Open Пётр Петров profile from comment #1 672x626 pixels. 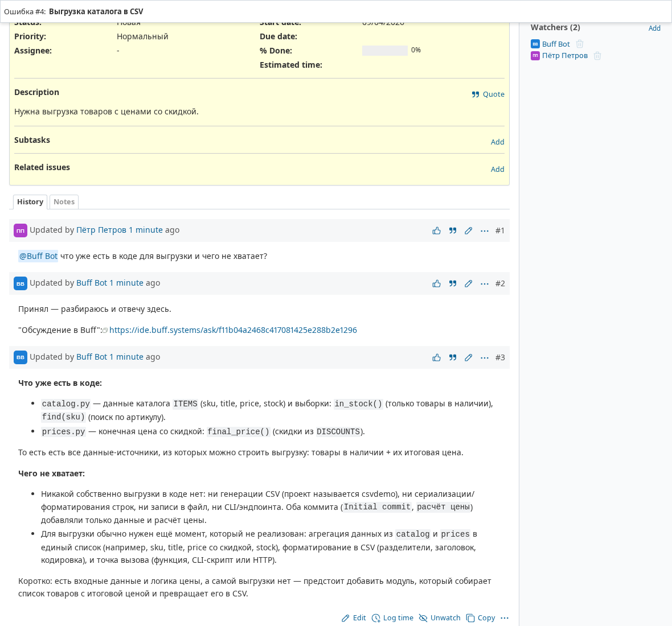coord(101,230)
